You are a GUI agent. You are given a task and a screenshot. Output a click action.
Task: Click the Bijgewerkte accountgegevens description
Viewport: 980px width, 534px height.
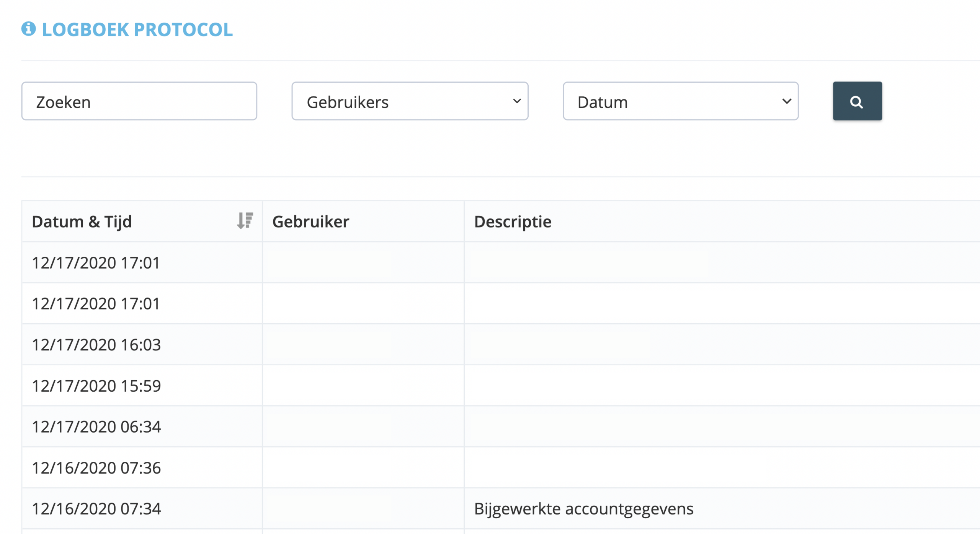coord(584,509)
